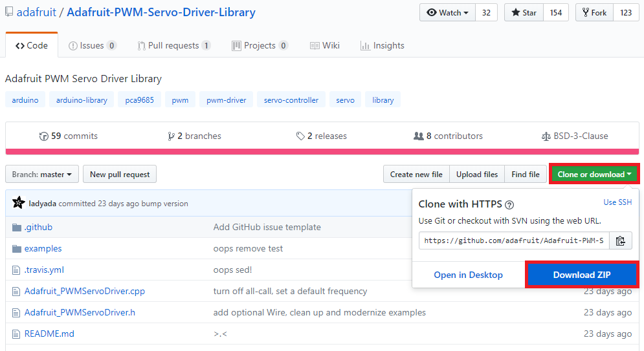Screen dimensions: 644x351
Task: Switch to Use SSH link
Action: (617, 202)
